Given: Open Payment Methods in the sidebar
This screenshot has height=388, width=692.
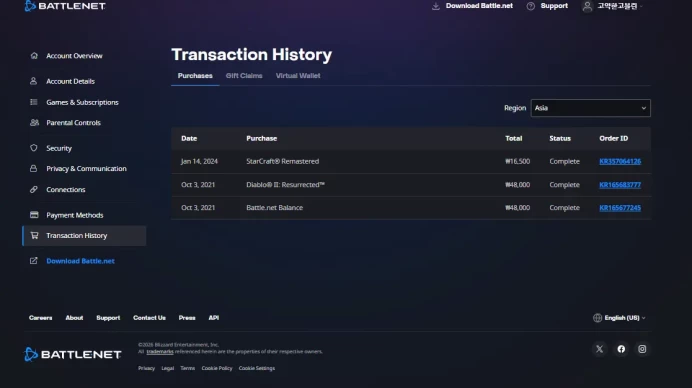Looking at the screenshot, I should point(75,215).
